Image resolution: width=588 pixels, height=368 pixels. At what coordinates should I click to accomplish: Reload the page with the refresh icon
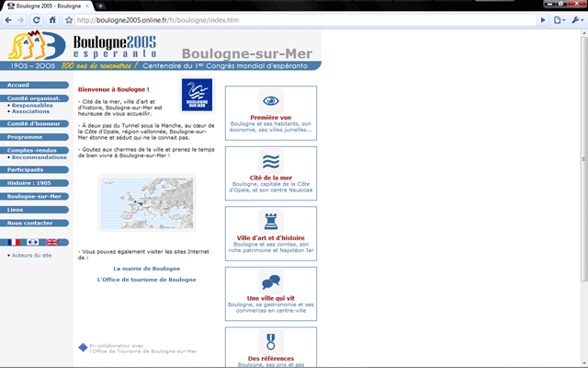[x=37, y=20]
